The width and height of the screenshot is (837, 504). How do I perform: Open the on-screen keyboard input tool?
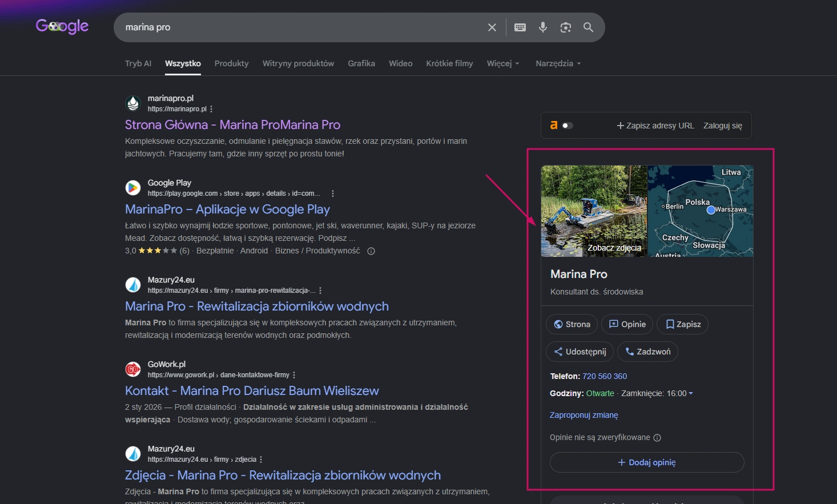pyautogui.click(x=520, y=27)
